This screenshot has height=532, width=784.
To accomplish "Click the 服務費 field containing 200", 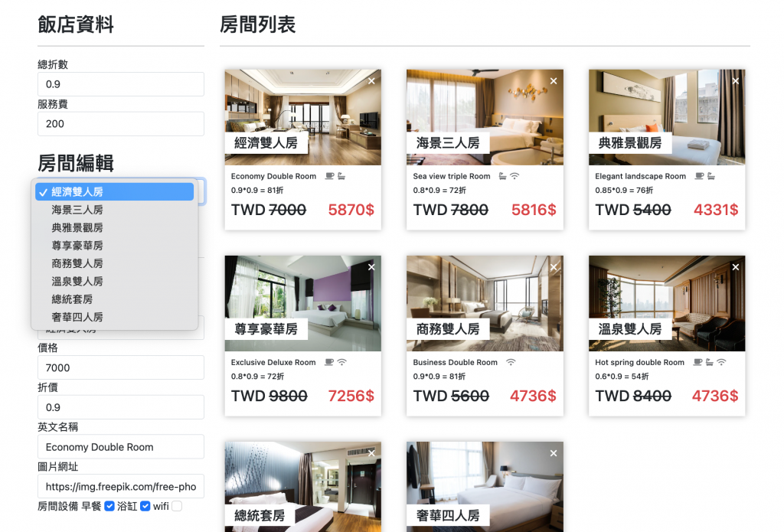I will 121,123.
